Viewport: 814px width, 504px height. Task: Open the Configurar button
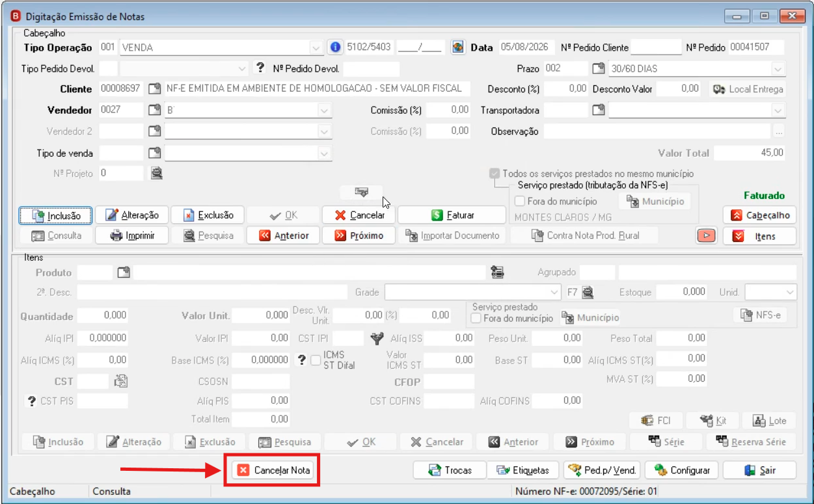[x=681, y=470]
